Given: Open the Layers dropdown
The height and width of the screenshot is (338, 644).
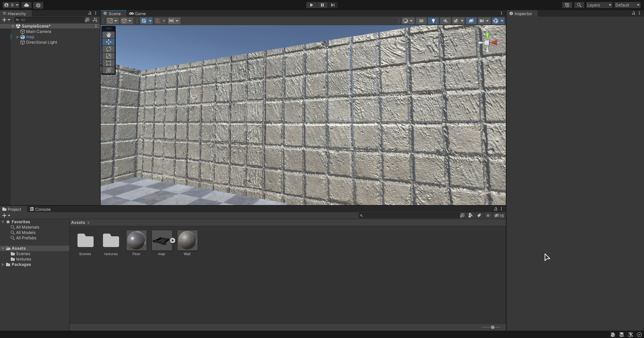Looking at the screenshot, I should point(599,5).
